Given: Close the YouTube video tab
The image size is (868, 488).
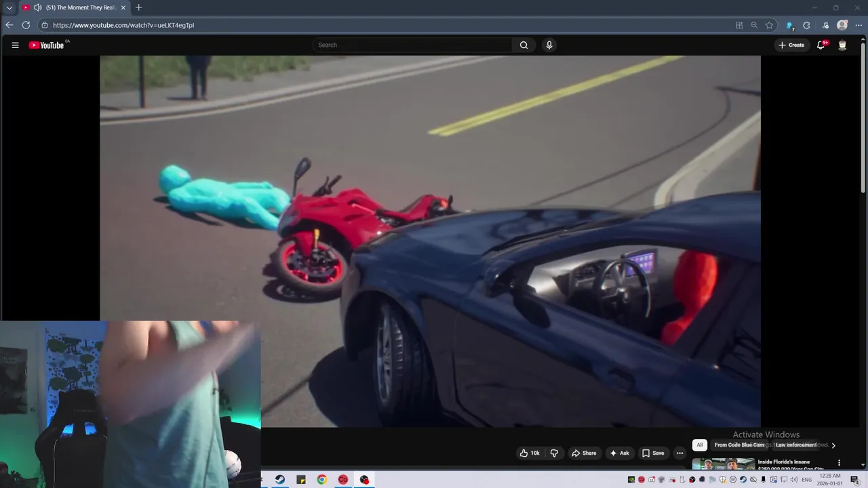Looking at the screenshot, I should pyautogui.click(x=123, y=7).
